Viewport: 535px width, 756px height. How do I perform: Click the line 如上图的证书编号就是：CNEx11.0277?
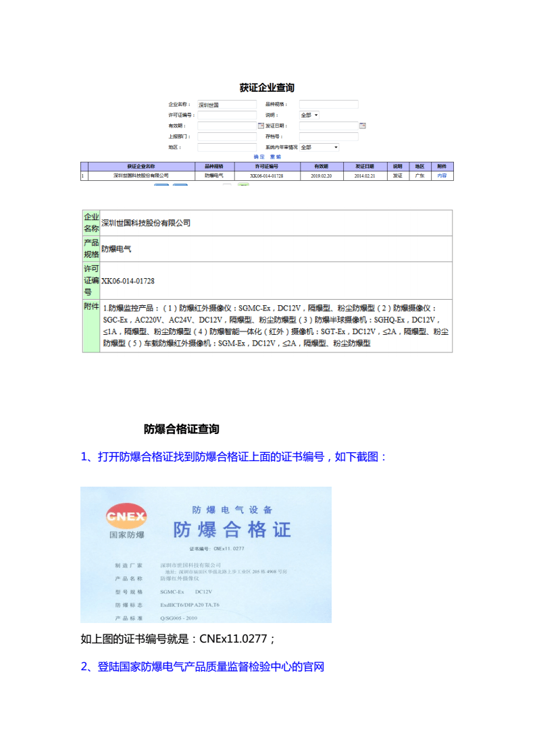[178, 639]
